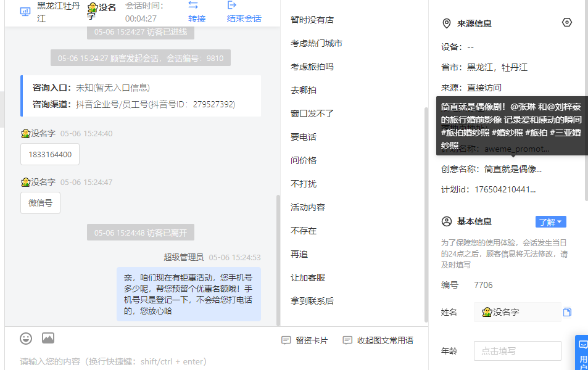The height and width of the screenshot is (370, 588).
Task: Select quick phrase 要电话
Action: [304, 137]
